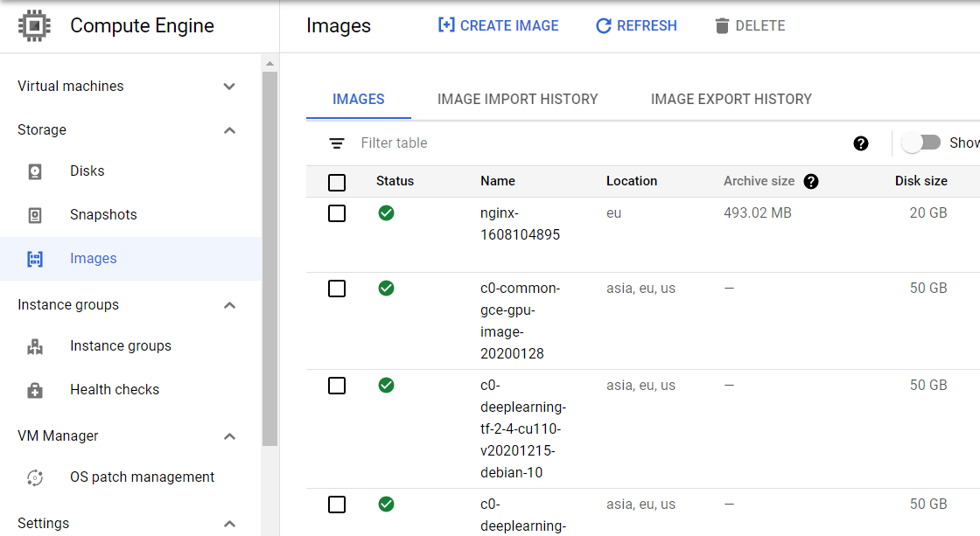Click the Compute Engine chip icon

[x=34, y=25]
